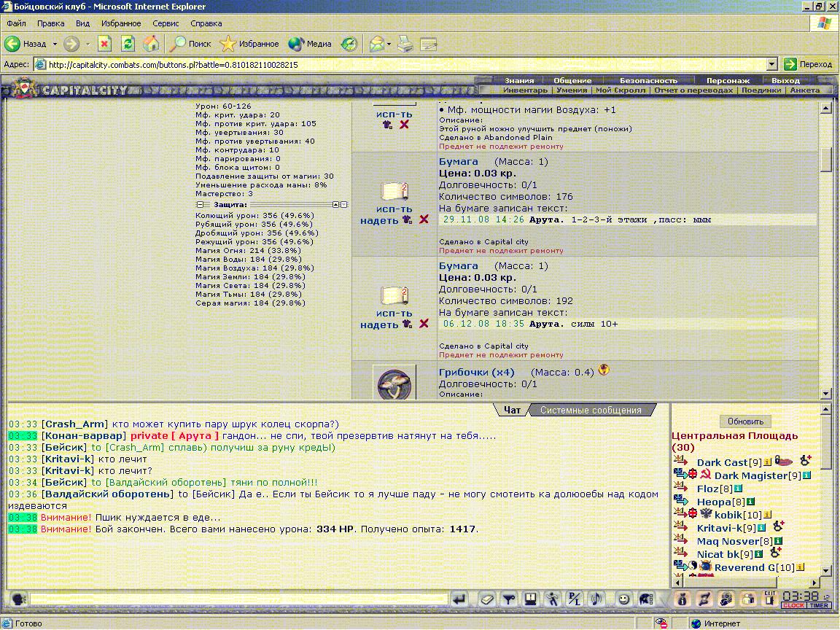840x630 pixels.
Task: Open the address bar dropdown arrow
Action: (x=771, y=64)
